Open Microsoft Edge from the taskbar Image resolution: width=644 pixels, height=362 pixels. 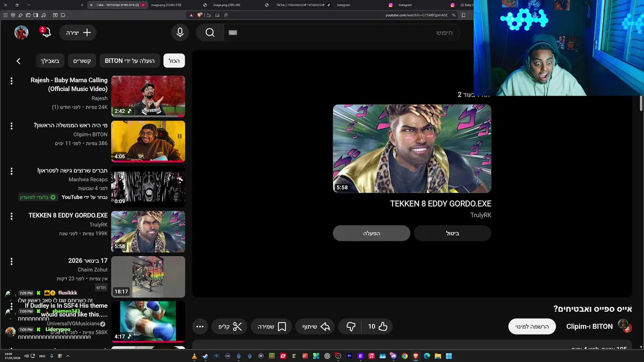[x=427, y=356]
